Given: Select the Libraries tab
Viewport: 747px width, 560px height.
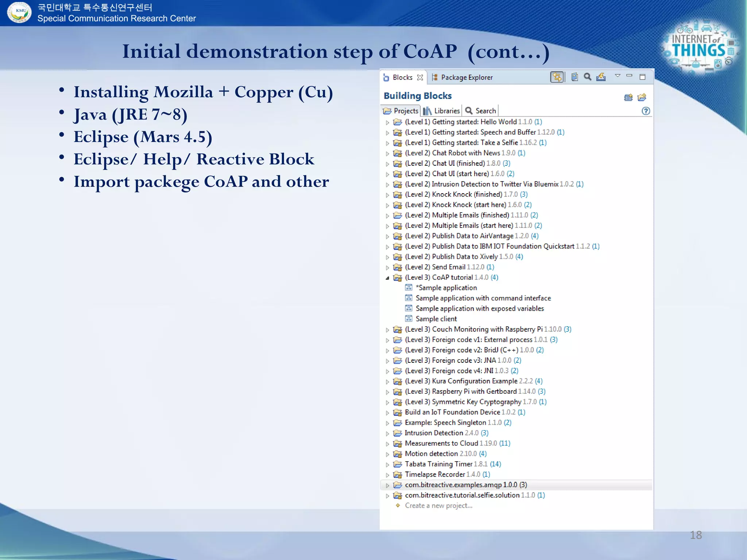Looking at the screenshot, I should point(442,111).
